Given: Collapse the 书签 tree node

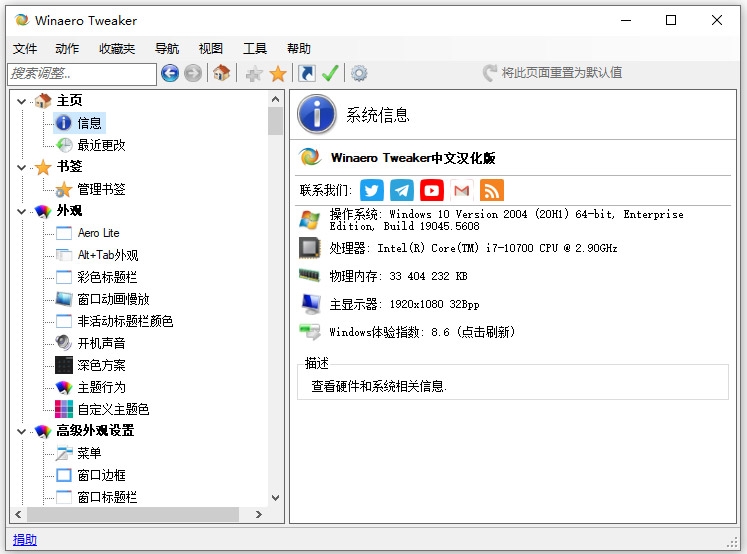Looking at the screenshot, I should 21,167.
